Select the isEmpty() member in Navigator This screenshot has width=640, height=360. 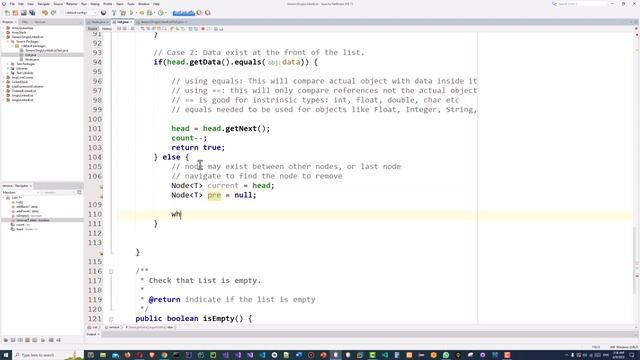tap(29, 216)
